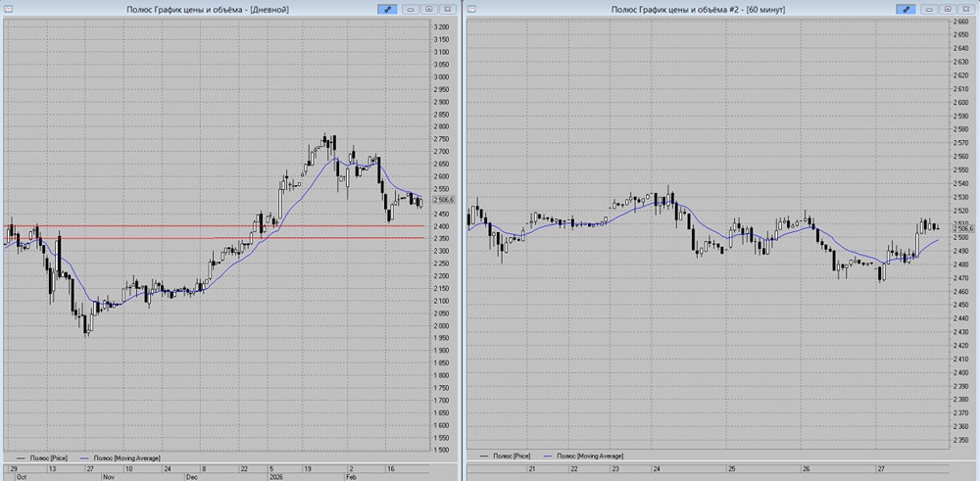Close the Дневной chart window
Image resolution: width=980 pixels, height=481 pixels.
[448, 10]
